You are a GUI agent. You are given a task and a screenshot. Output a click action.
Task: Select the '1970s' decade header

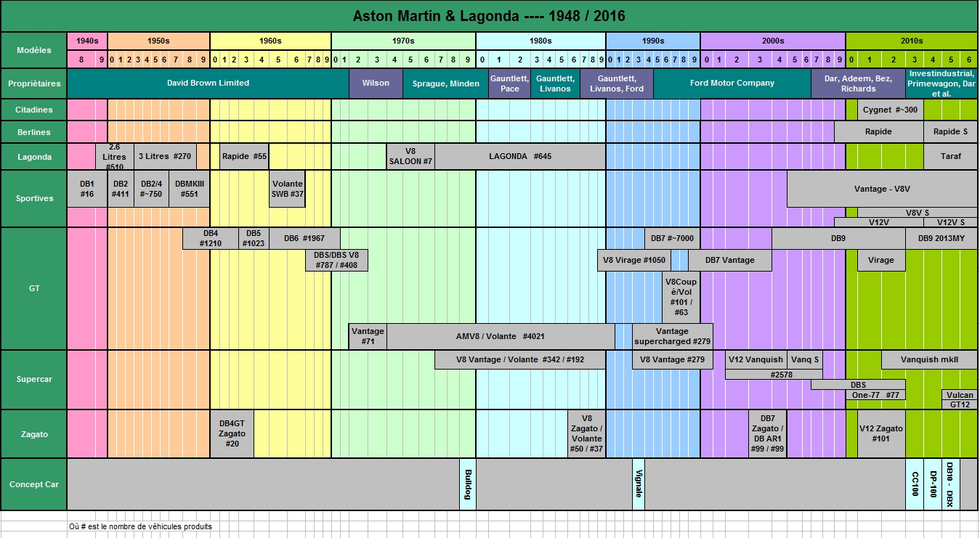[x=403, y=41]
